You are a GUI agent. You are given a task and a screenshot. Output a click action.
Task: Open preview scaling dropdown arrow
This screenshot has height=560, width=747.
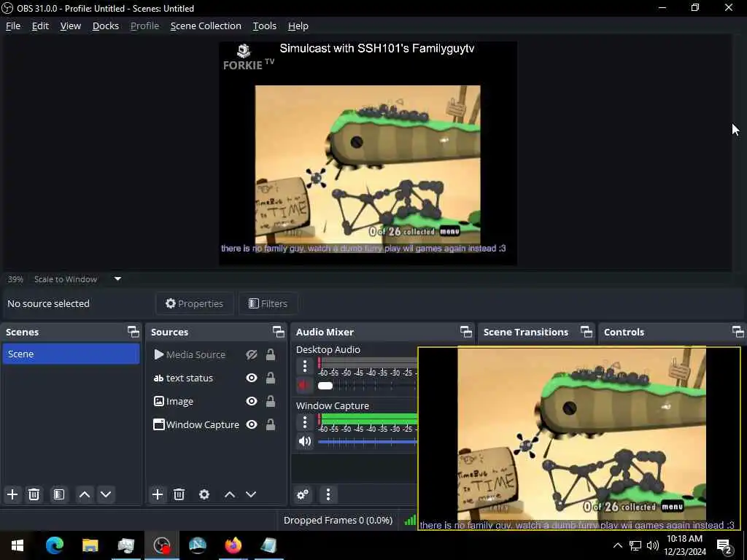click(x=117, y=279)
